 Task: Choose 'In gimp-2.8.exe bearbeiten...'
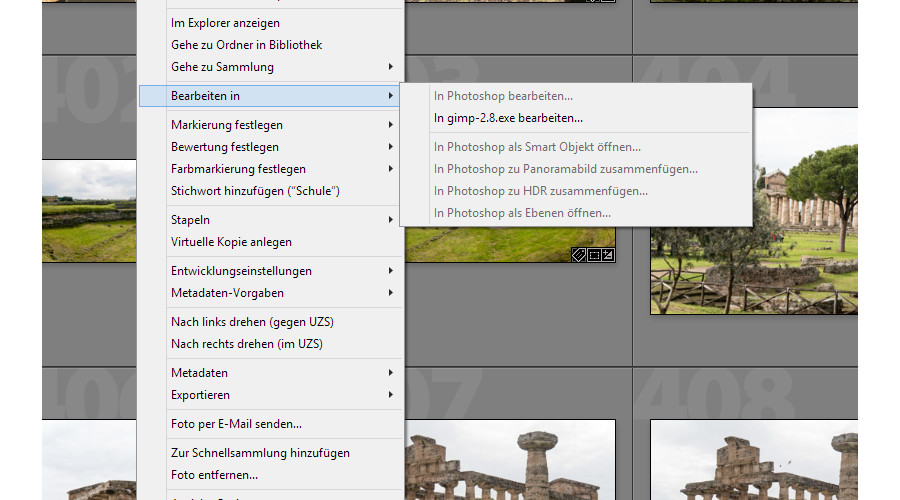pyautogui.click(x=508, y=118)
